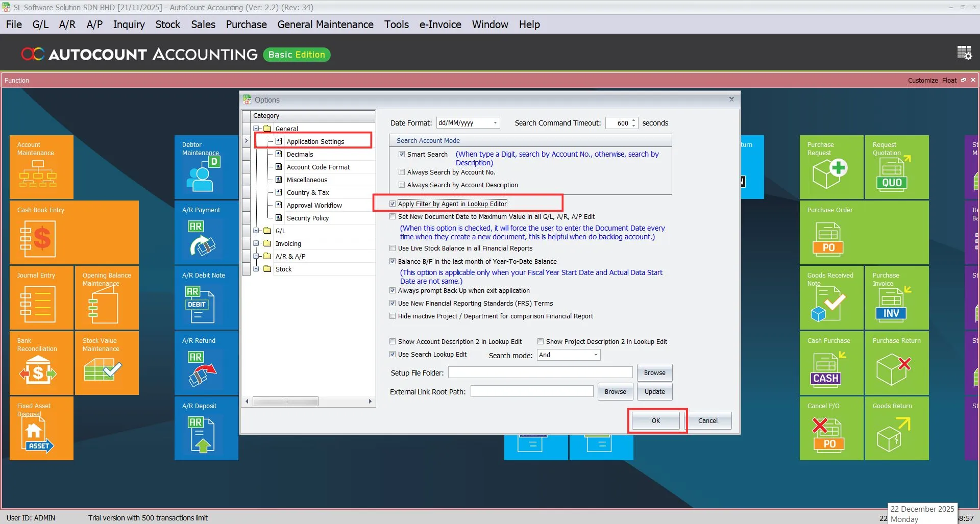Browse for the Setup File Folder

click(x=654, y=372)
